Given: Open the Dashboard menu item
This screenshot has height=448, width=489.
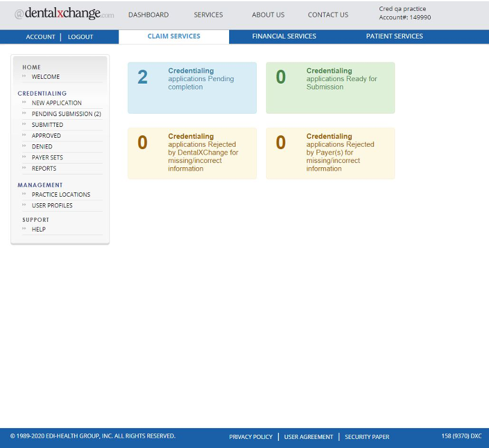Looking at the screenshot, I should (148, 15).
